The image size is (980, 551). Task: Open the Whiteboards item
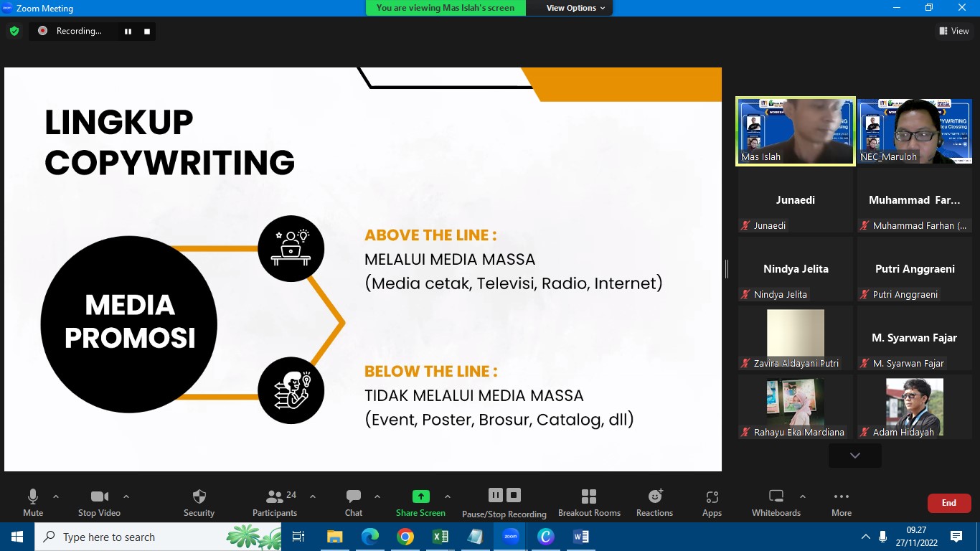[x=776, y=496]
